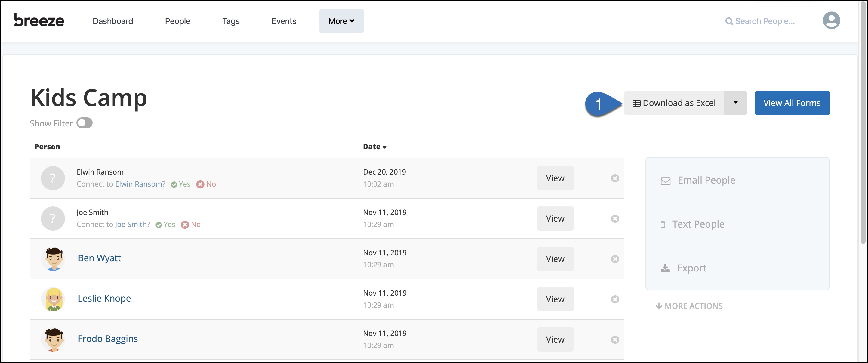Viewport: 868px width, 363px height.
Task: Open the Download as Excel dropdown arrow
Action: [x=735, y=103]
